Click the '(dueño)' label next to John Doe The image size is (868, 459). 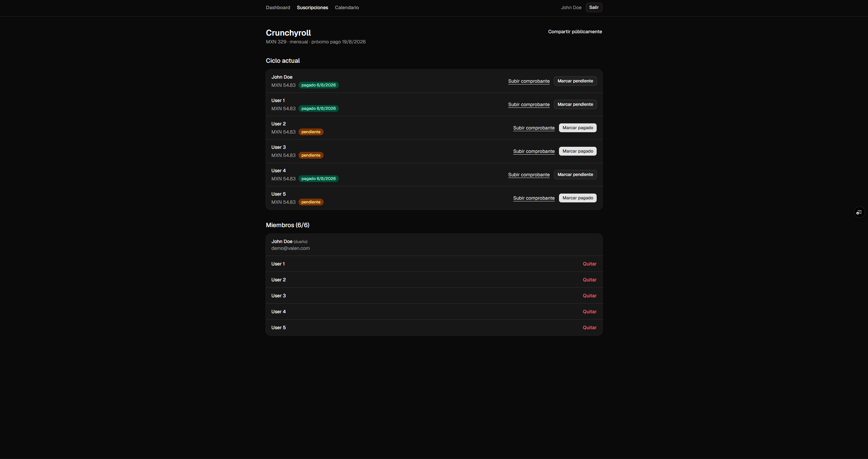tap(301, 242)
